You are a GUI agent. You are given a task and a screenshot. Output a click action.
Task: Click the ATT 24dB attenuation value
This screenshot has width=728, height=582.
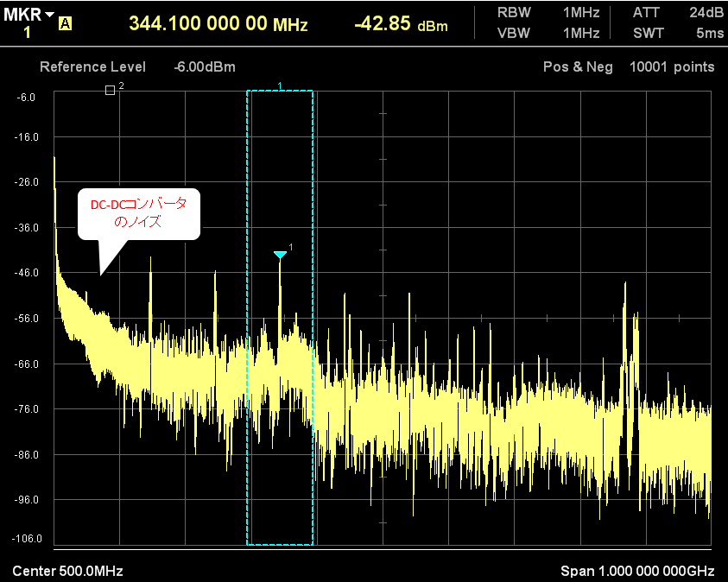[678, 13]
